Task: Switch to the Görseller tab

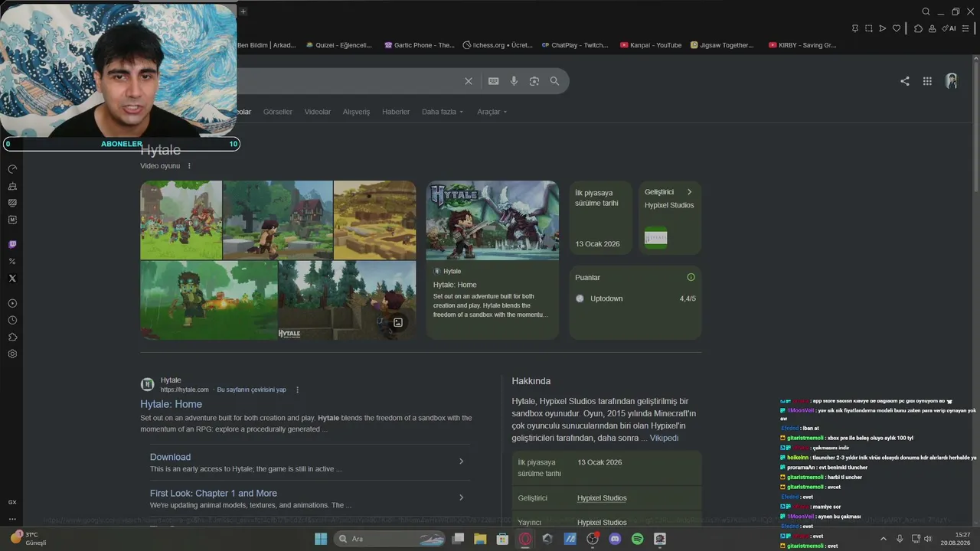Action: tap(278, 112)
